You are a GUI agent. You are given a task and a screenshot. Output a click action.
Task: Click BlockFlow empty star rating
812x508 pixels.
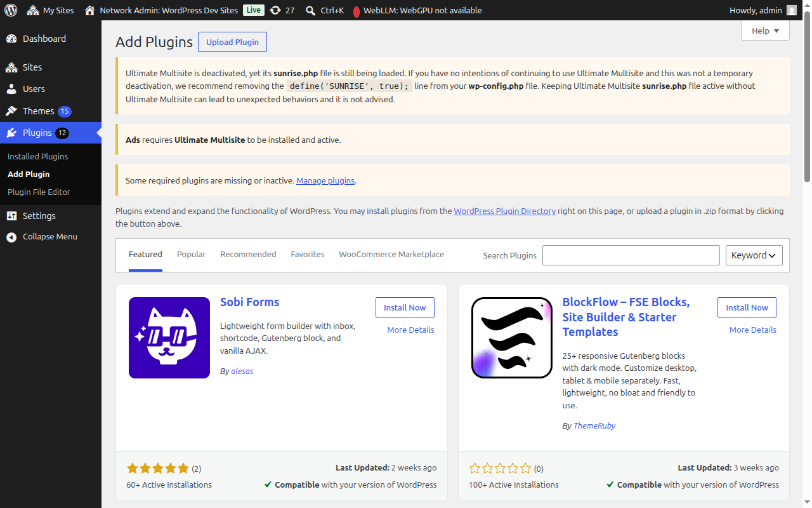pyautogui.click(x=500, y=469)
